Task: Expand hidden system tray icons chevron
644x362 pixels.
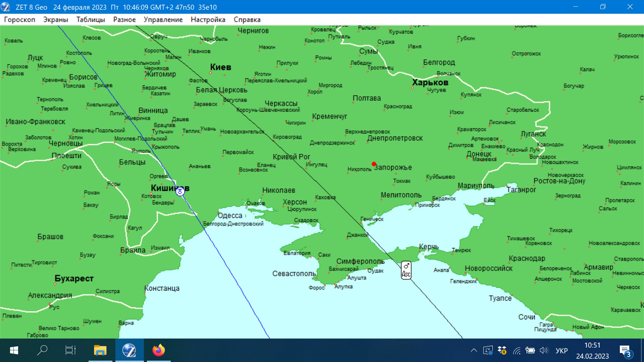Action: tap(474, 351)
